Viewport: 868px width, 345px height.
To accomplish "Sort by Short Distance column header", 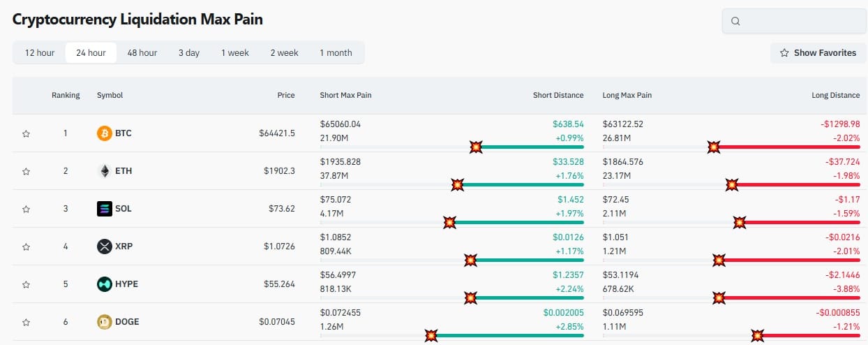I will coord(558,95).
